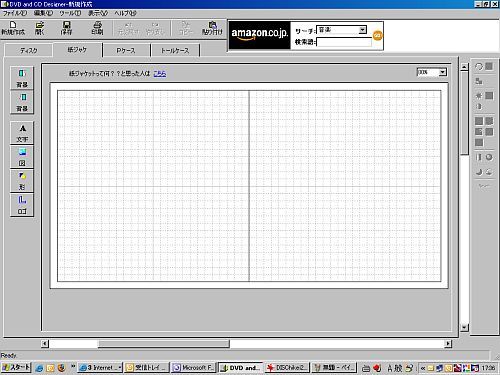Click the greyed-out コピー (copy) icon
Image resolution: width=500 pixels, height=375 pixels.
186,29
